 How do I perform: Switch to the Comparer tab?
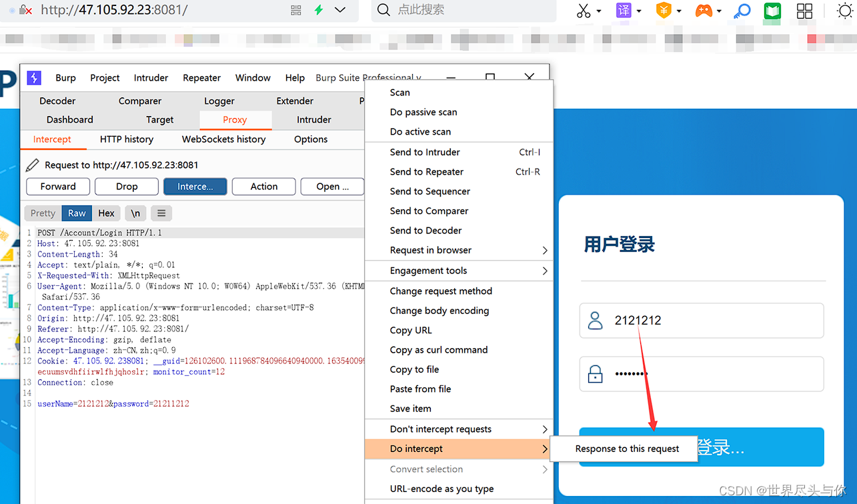140,101
